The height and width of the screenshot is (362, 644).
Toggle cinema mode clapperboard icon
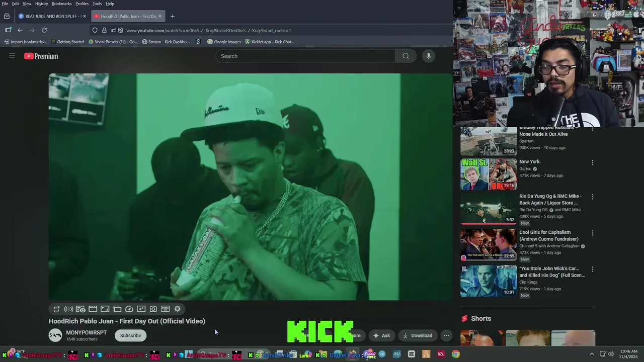(x=93, y=309)
